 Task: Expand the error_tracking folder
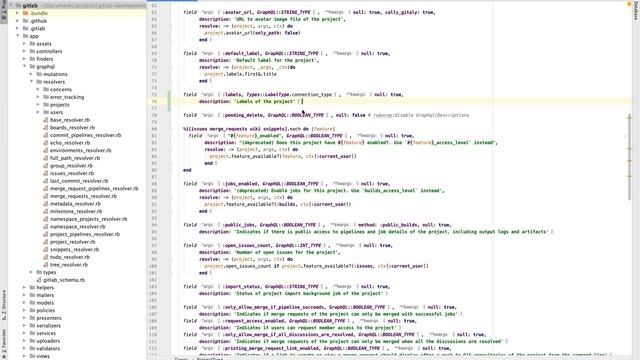38,97
